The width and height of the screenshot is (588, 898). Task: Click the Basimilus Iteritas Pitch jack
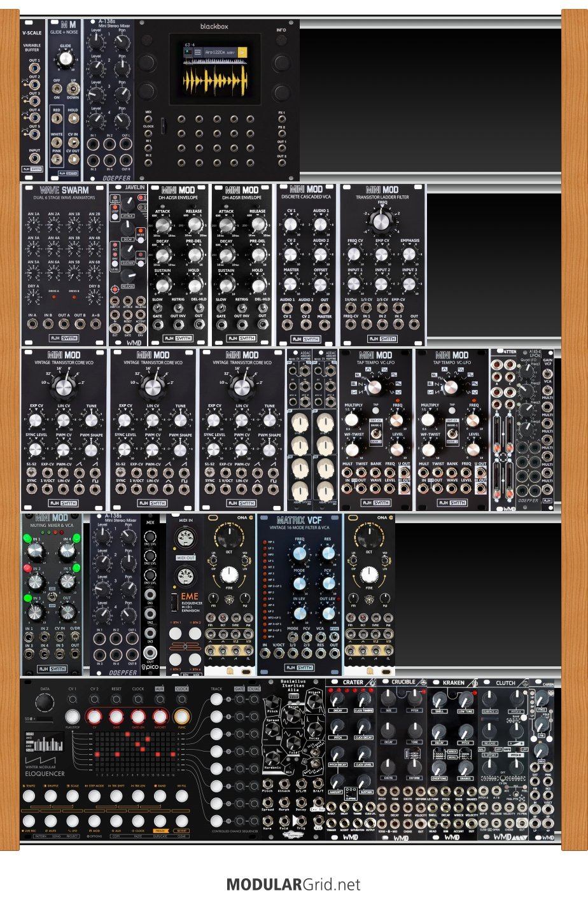click(x=268, y=783)
